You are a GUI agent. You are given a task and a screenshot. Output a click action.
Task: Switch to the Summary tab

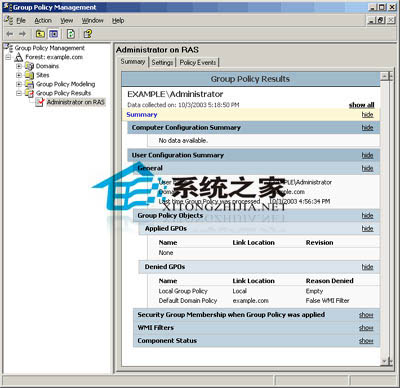133,62
